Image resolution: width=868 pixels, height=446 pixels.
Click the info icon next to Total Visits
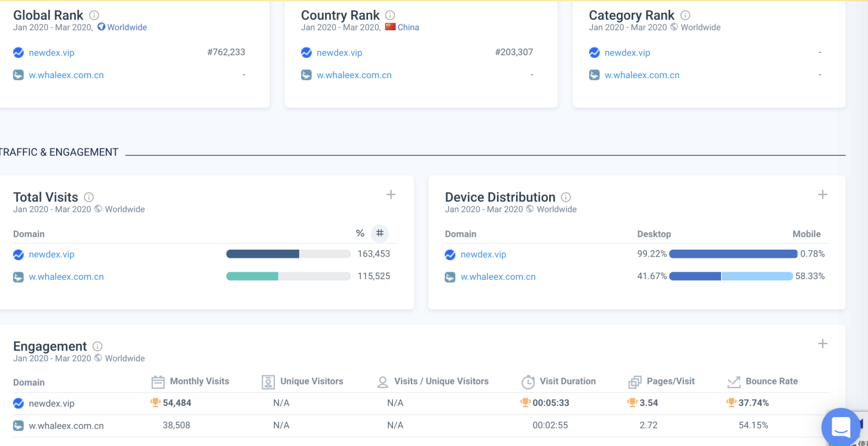(89, 197)
